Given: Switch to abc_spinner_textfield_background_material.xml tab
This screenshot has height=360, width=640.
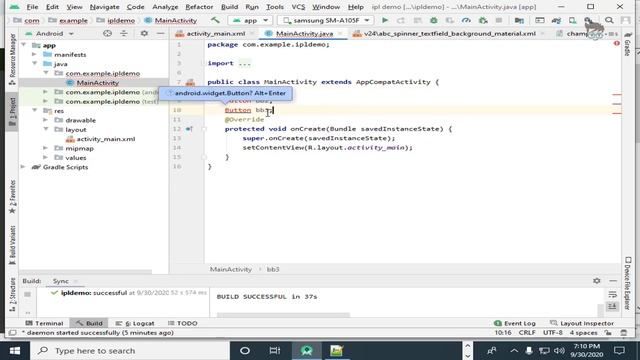Looking at the screenshot, I should pos(449,33).
